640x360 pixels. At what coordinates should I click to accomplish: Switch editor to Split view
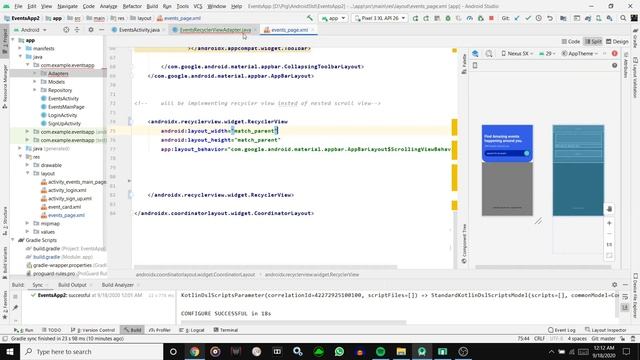tap(593, 42)
